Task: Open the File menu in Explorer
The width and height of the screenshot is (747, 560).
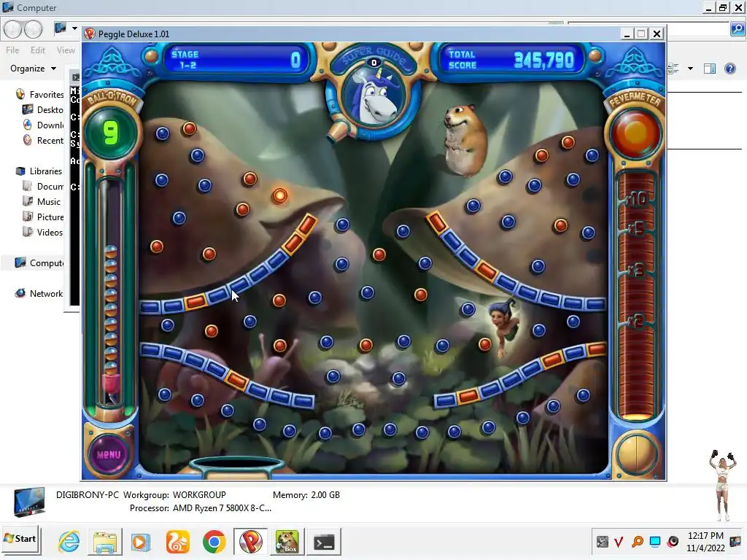Action: [x=12, y=50]
